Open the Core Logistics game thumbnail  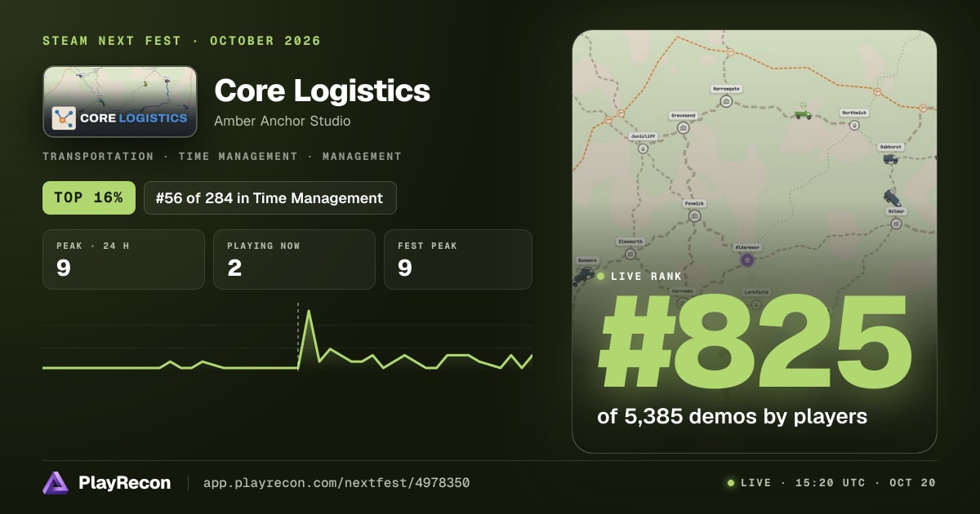point(120,101)
